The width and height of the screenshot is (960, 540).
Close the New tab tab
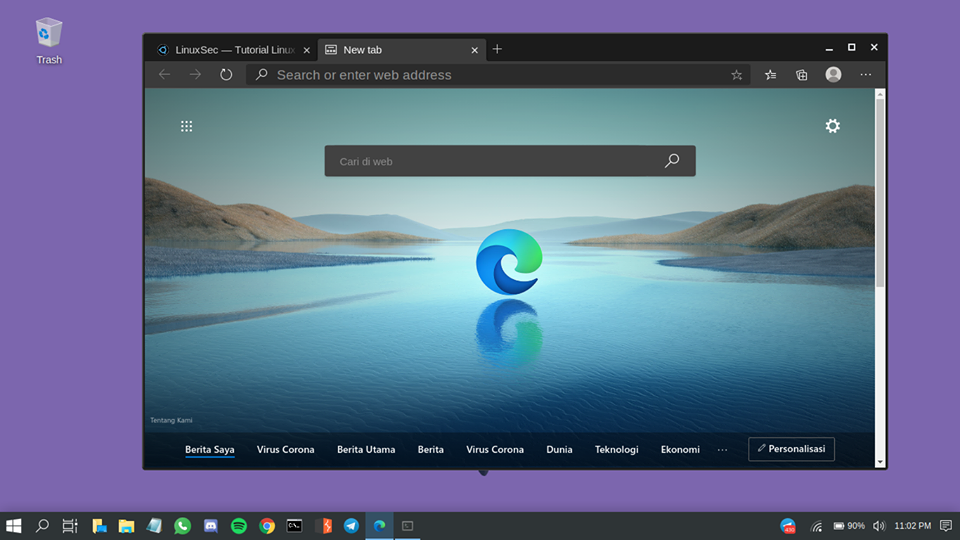tap(474, 50)
